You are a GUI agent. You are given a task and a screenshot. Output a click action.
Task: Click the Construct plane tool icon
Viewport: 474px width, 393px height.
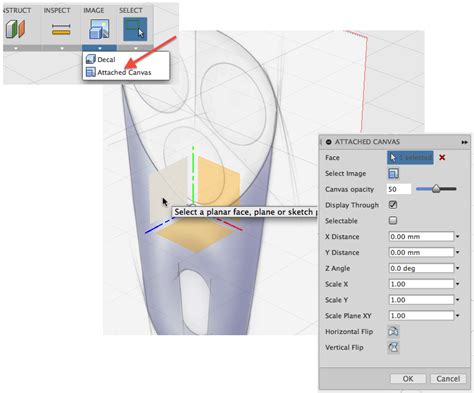pyautogui.click(x=15, y=29)
